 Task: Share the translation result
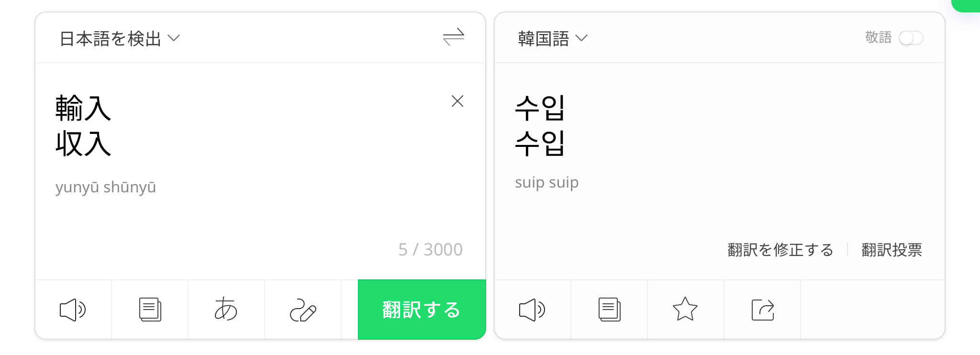tap(763, 310)
